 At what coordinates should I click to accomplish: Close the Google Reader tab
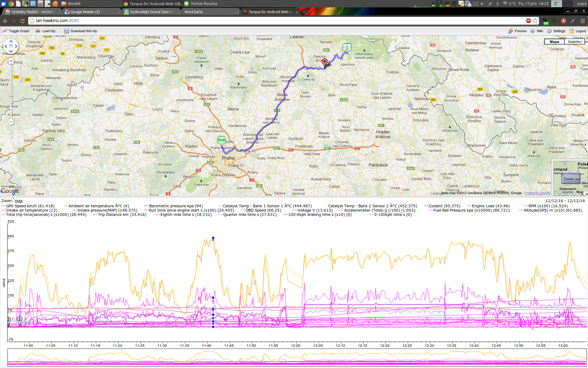pyautogui.click(x=119, y=12)
